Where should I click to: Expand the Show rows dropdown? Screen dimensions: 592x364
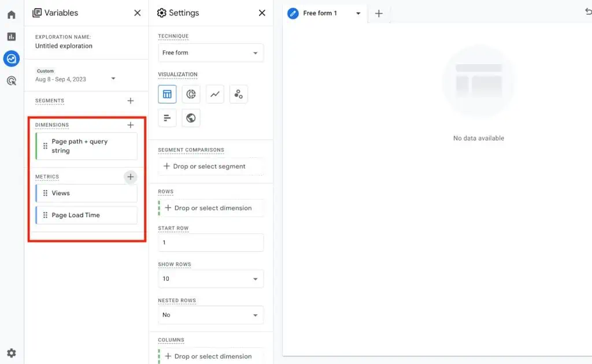click(210, 278)
